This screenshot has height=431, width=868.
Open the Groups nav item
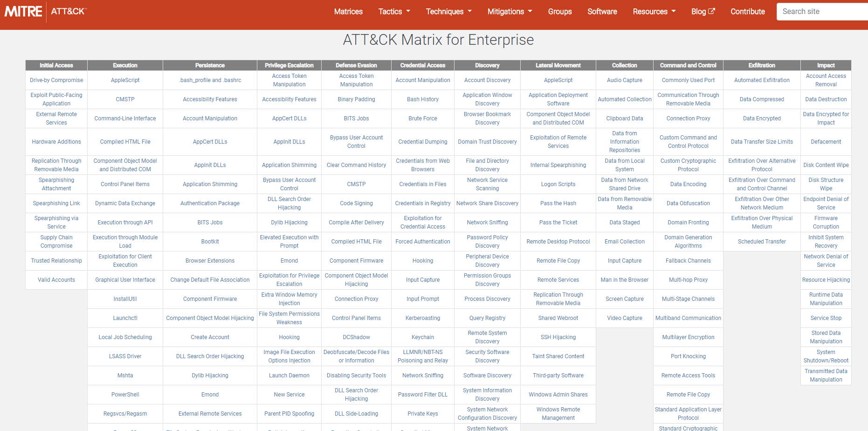pyautogui.click(x=560, y=12)
